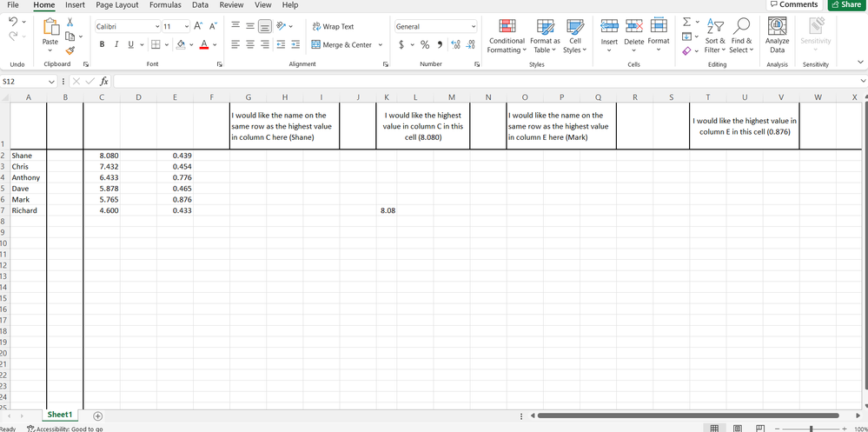
Task: Set Top Align for cells
Action: tap(235, 26)
